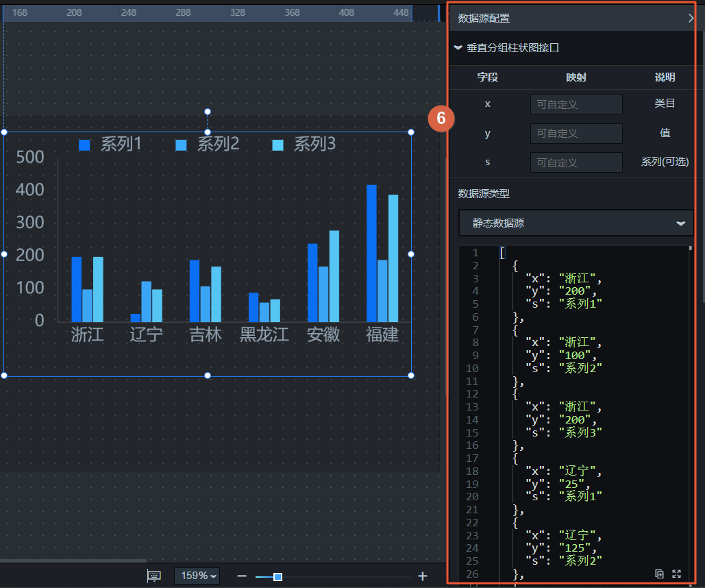Click the 说明 column header
The image size is (705, 588).
665,77
